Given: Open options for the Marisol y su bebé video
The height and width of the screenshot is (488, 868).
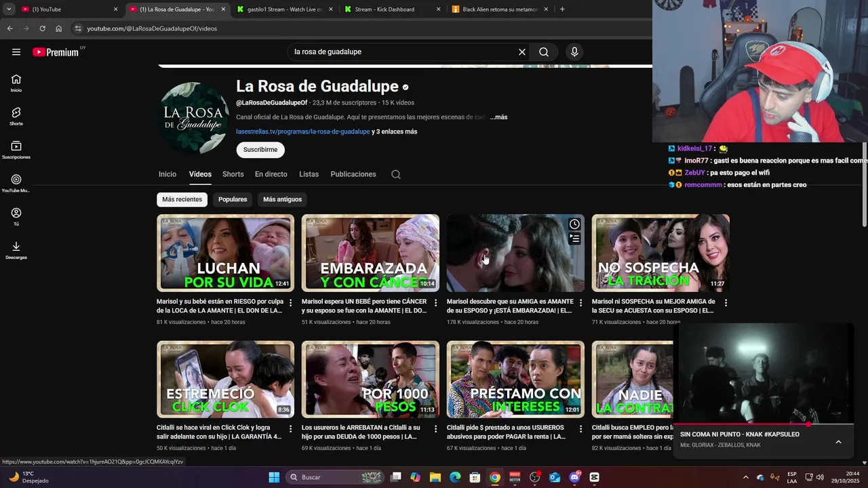Looking at the screenshot, I should point(290,302).
